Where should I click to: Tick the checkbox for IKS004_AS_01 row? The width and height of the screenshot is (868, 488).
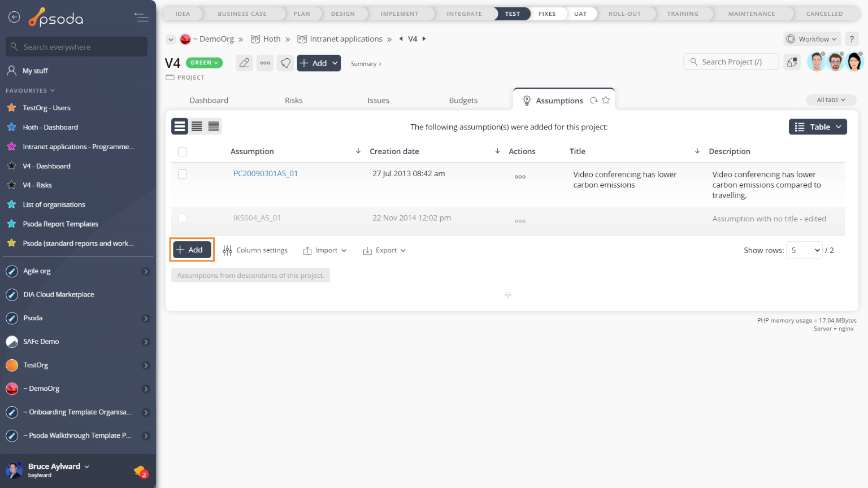coord(183,218)
